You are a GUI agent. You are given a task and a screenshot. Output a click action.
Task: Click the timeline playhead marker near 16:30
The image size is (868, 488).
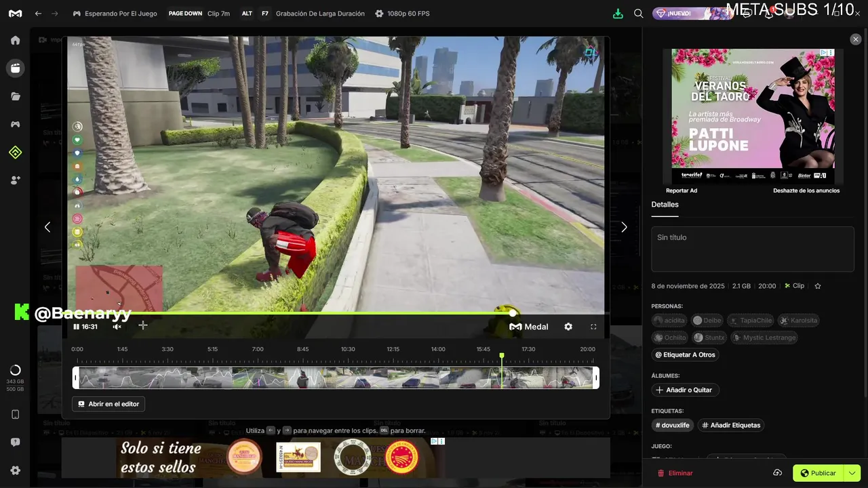point(502,356)
